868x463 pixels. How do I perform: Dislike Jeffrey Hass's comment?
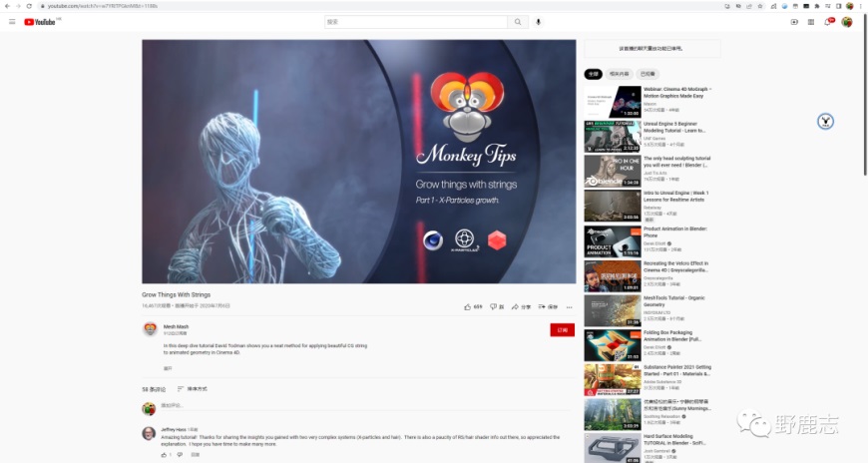pyautogui.click(x=180, y=455)
